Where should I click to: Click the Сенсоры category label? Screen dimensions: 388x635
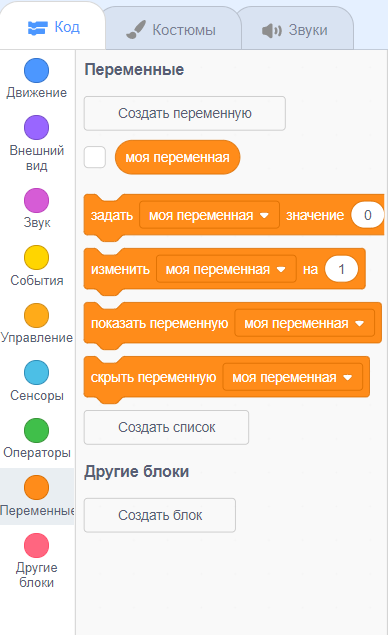pyautogui.click(x=36, y=395)
